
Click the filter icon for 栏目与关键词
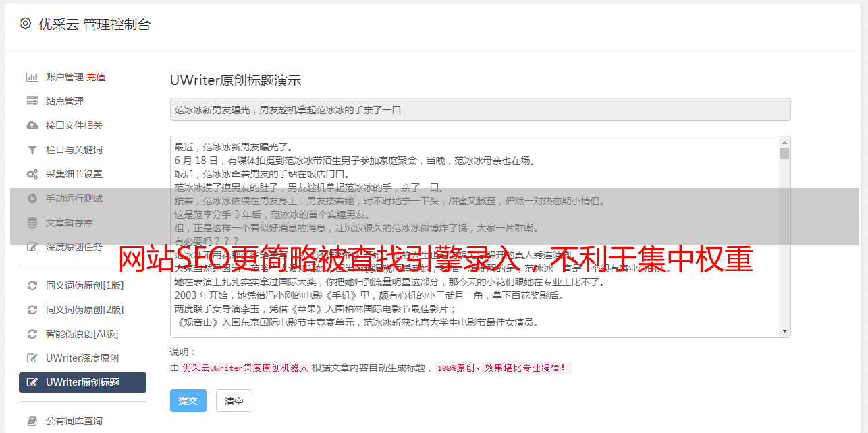[32, 150]
